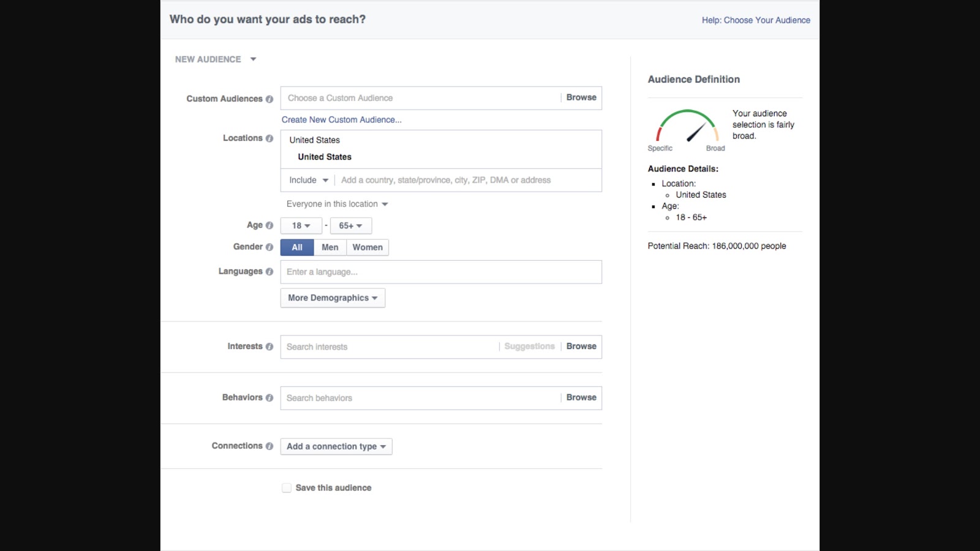Viewport: 980px width, 551px height.
Task: Click the Behaviors info icon
Action: click(269, 398)
